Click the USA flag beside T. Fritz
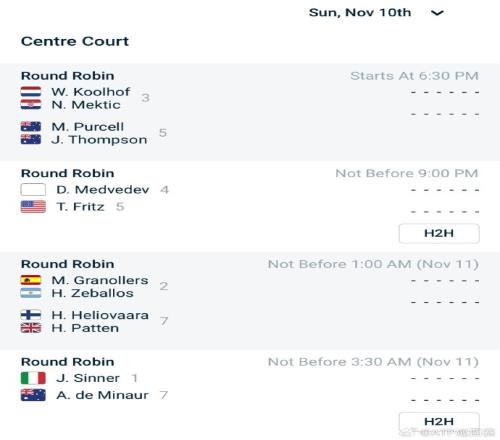 tap(33, 207)
